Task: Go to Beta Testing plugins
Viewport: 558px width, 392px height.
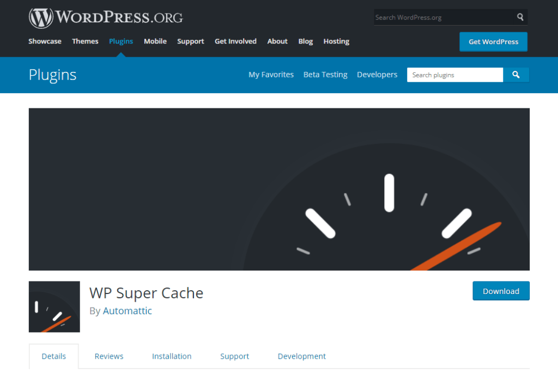Action: point(325,75)
